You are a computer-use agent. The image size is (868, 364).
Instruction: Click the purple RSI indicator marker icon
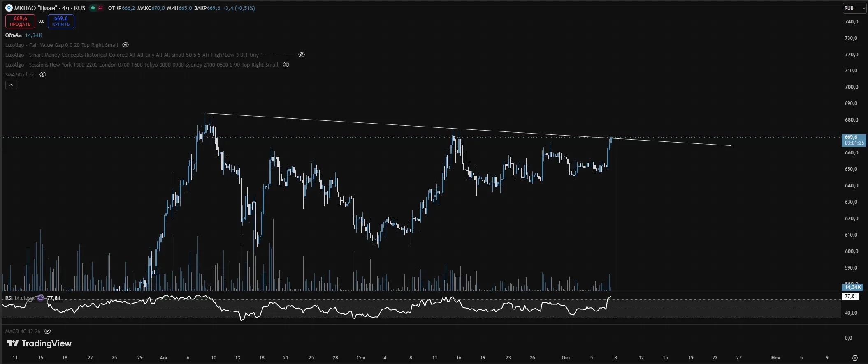pyautogui.click(x=40, y=298)
